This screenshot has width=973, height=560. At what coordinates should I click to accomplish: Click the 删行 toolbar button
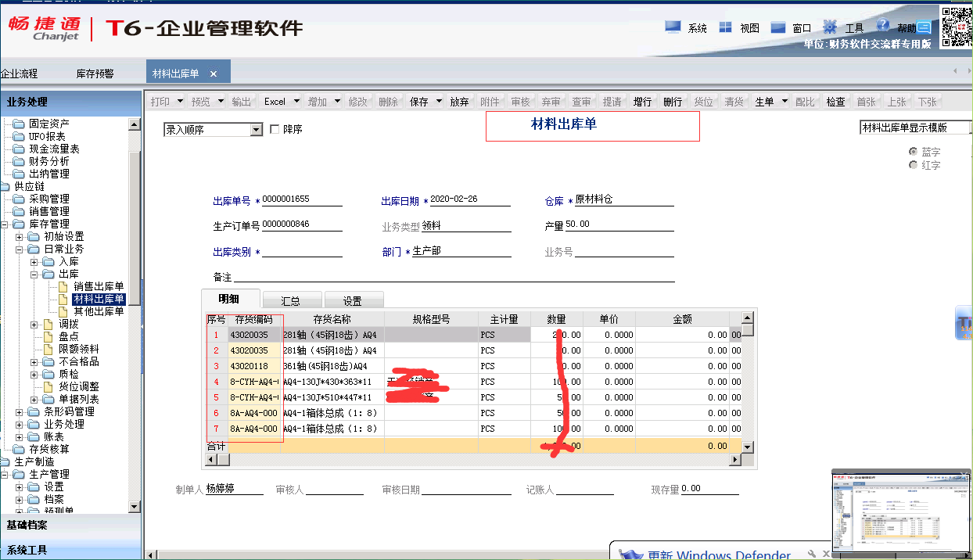click(673, 102)
